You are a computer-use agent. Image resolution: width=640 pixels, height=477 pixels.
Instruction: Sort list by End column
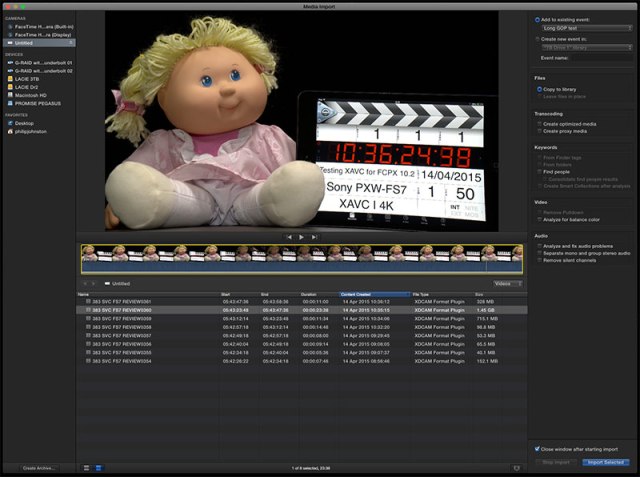click(279, 294)
